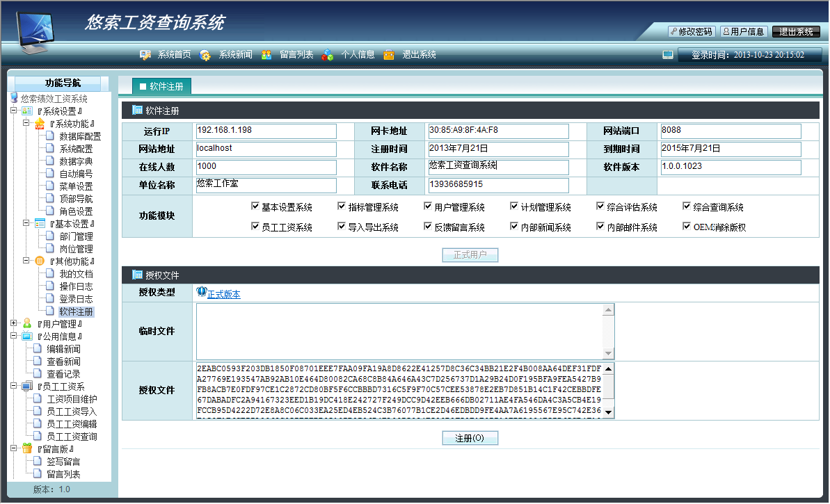Choose 退出系统 in the navigation bar
The height and width of the screenshot is (504, 830).
click(x=420, y=55)
